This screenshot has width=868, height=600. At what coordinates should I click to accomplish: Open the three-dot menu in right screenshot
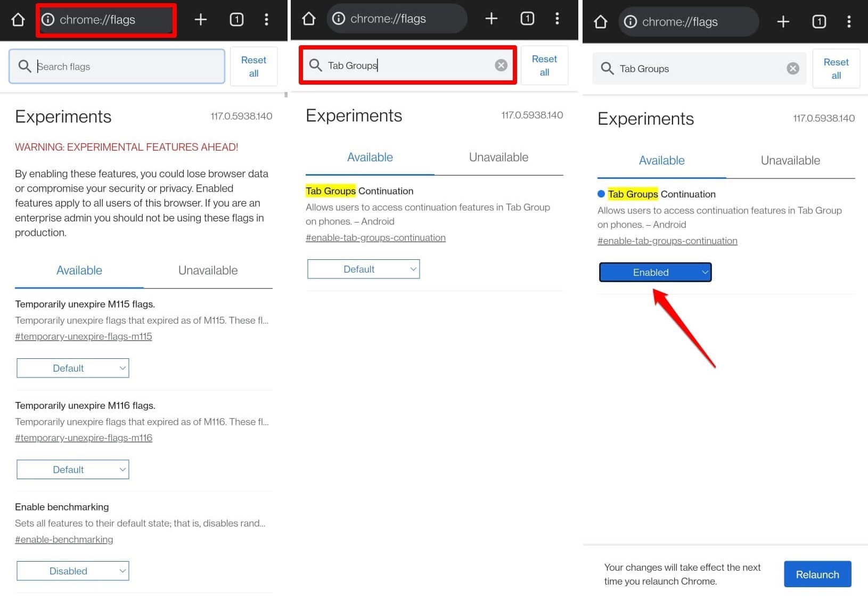click(849, 22)
